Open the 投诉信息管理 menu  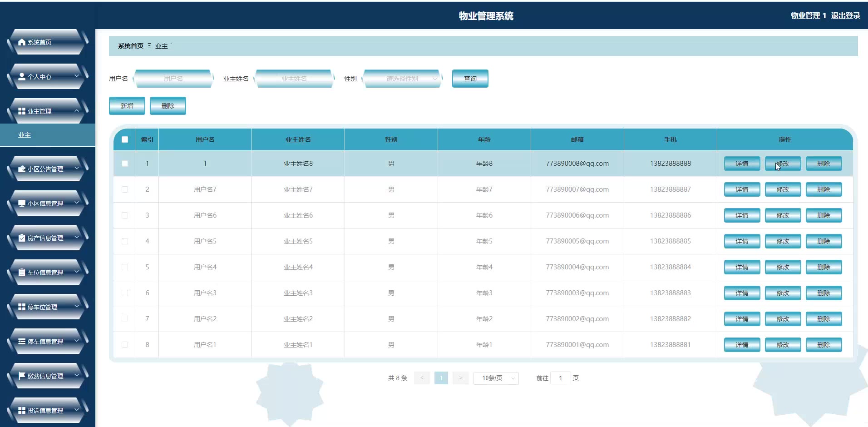(45, 411)
